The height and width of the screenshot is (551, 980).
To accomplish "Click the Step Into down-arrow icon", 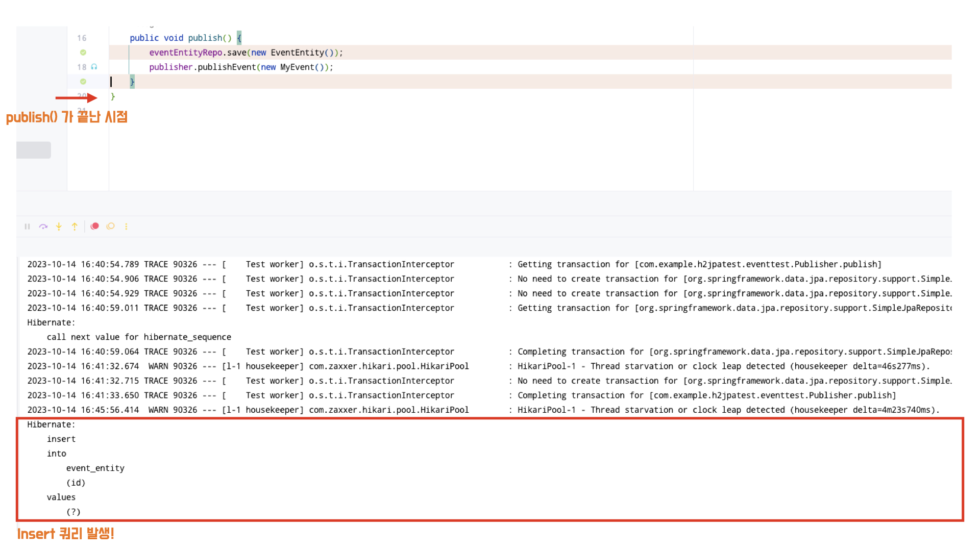I will click(59, 227).
